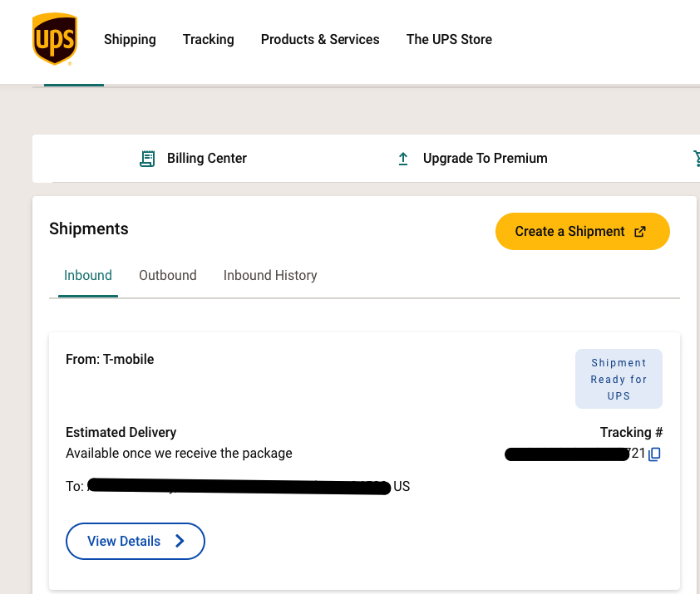Click the Upgrade To Premium link
Viewport: 700px width, 594px height.
485,158
